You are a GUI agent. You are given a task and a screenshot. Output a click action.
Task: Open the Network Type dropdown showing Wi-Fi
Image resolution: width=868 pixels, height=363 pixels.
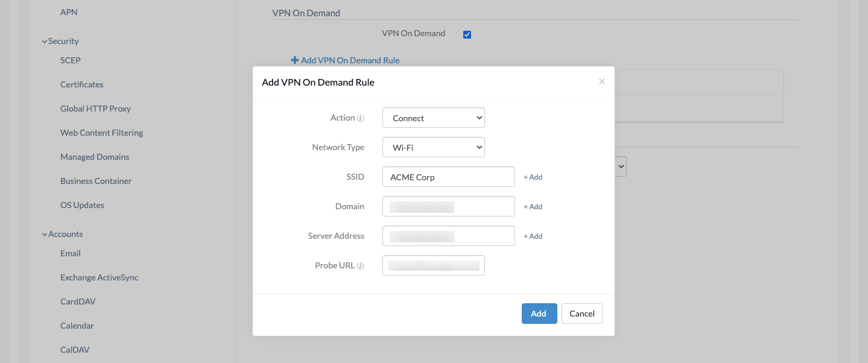(x=433, y=147)
